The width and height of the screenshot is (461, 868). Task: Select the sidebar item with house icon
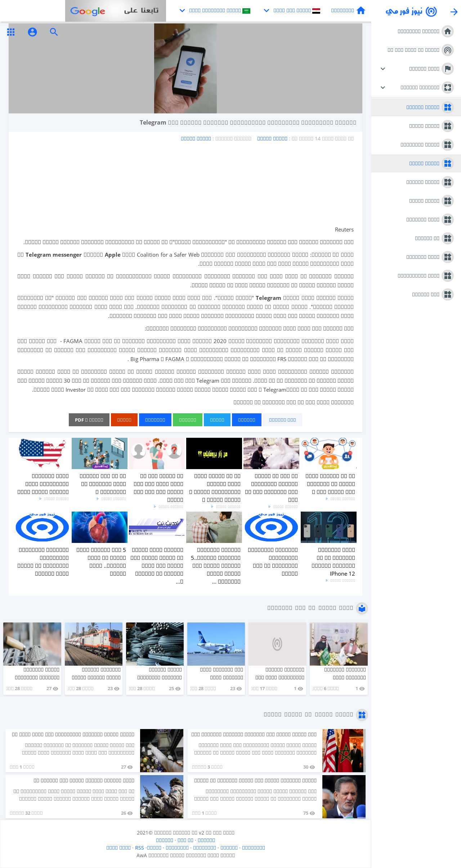coord(416,31)
